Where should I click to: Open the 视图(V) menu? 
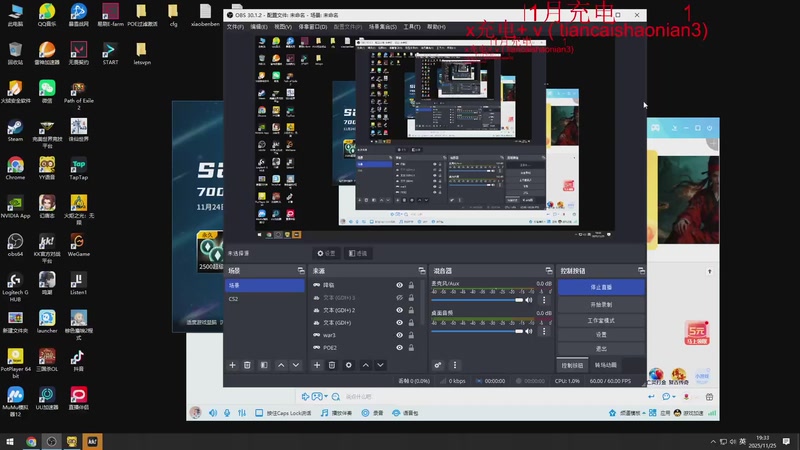[x=283, y=27]
